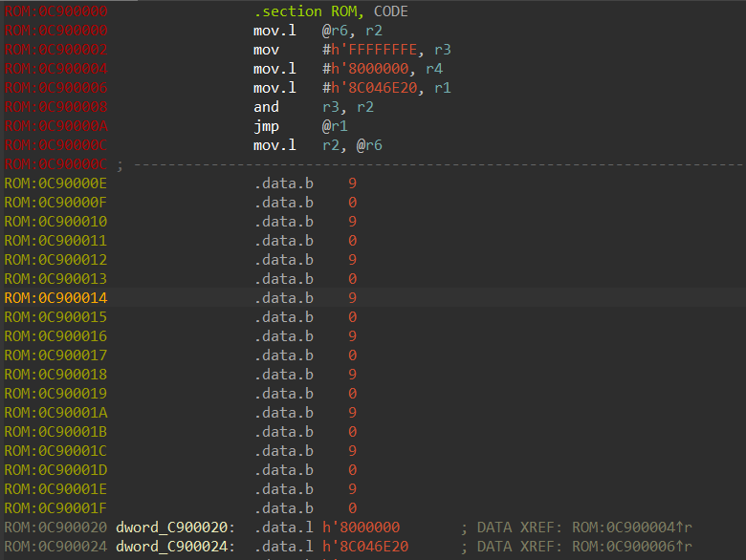The image size is (746, 560).
Task: Click .data.l value h'8000000 at dword_C900020
Action: point(362,528)
